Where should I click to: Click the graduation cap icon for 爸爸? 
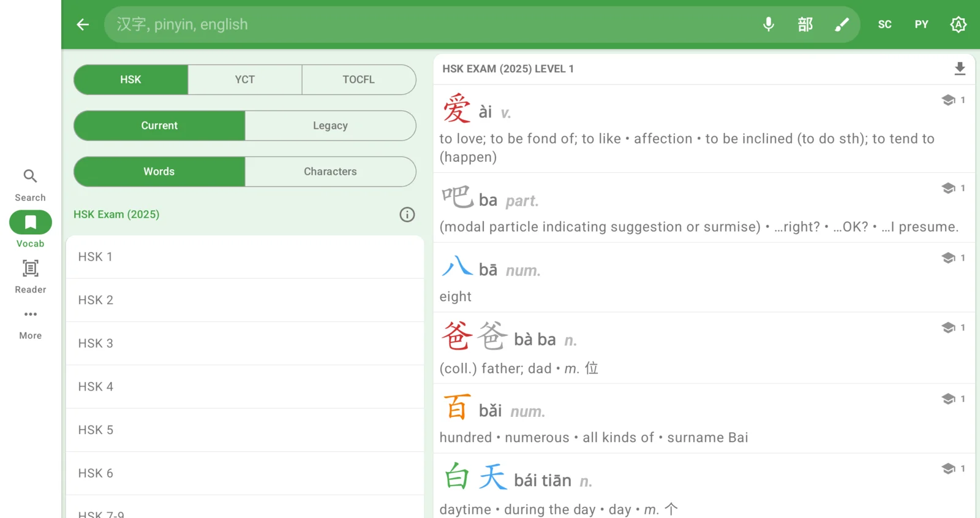coord(948,328)
